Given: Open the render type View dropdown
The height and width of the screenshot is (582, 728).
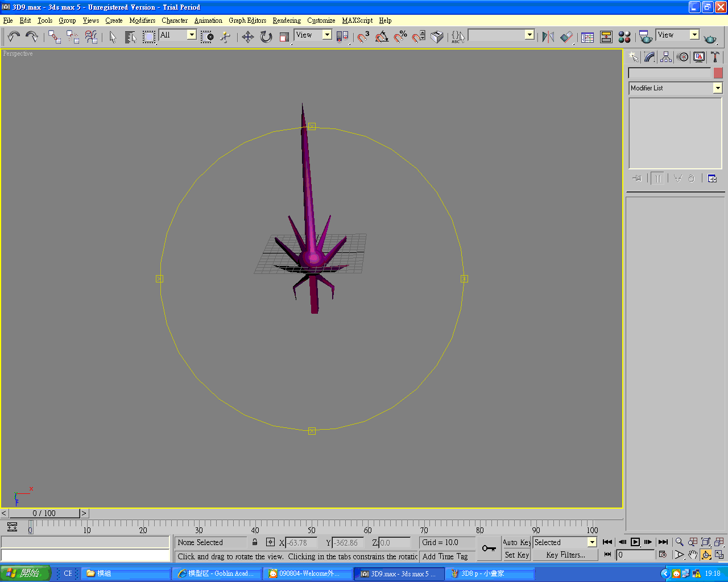Looking at the screenshot, I should tap(677, 35).
